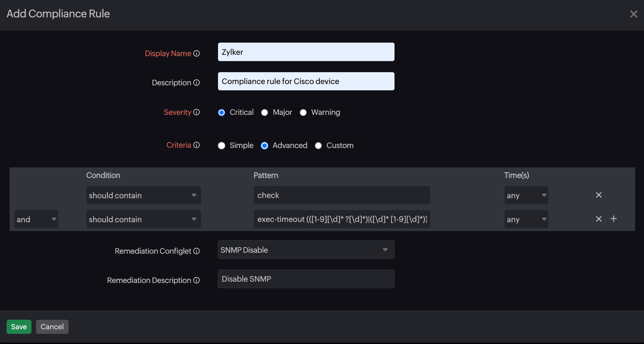Add a new condition row with the plus icon
Viewport: 644px width, 344px height.
click(614, 219)
